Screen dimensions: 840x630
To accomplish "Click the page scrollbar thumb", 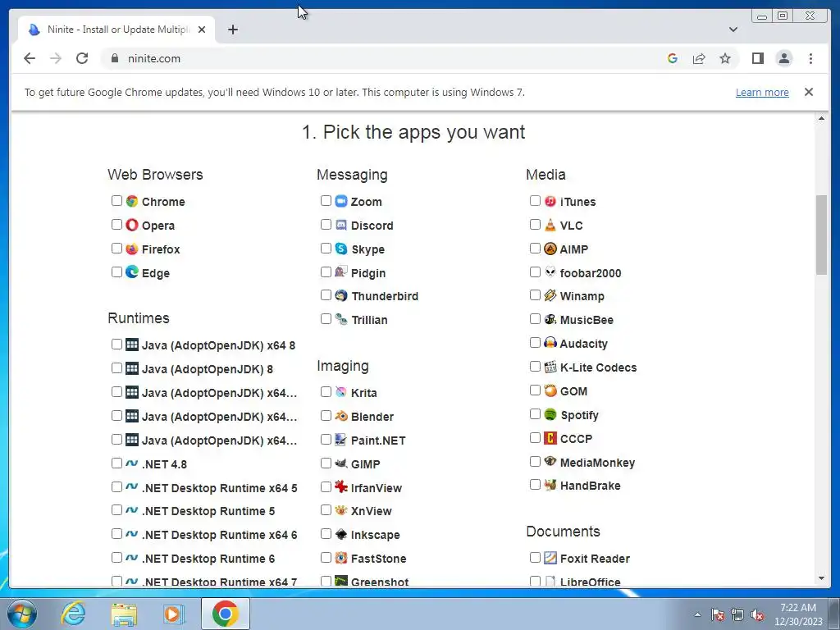I will click(x=821, y=235).
